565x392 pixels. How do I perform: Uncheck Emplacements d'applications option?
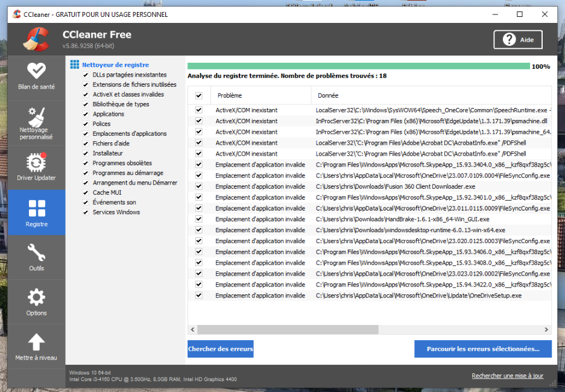pyautogui.click(x=86, y=134)
